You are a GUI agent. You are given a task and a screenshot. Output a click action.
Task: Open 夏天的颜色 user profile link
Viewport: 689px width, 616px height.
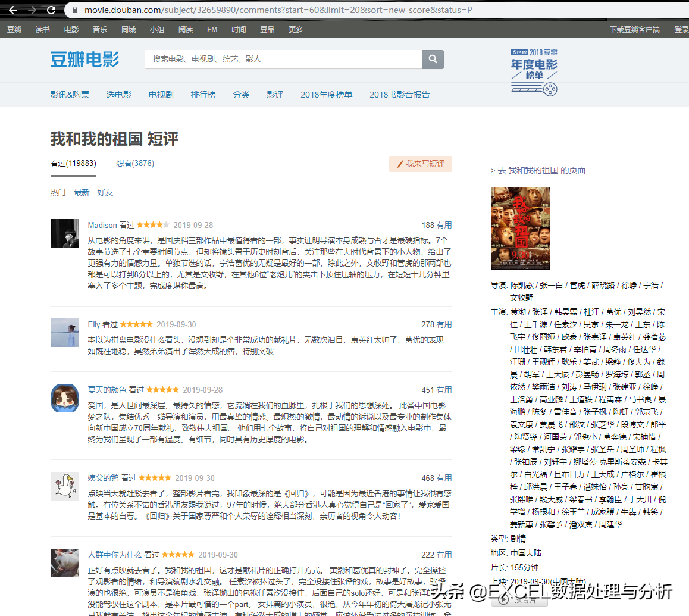click(x=107, y=390)
